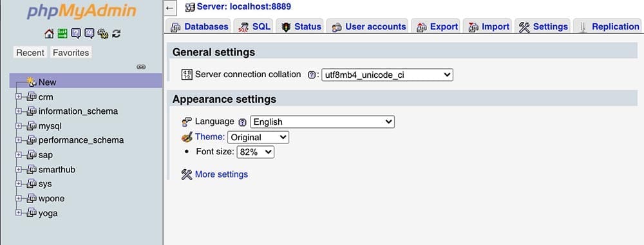Image resolution: width=644 pixels, height=245 pixels.
Task: Click the smarthub database icon
Action: (32, 170)
